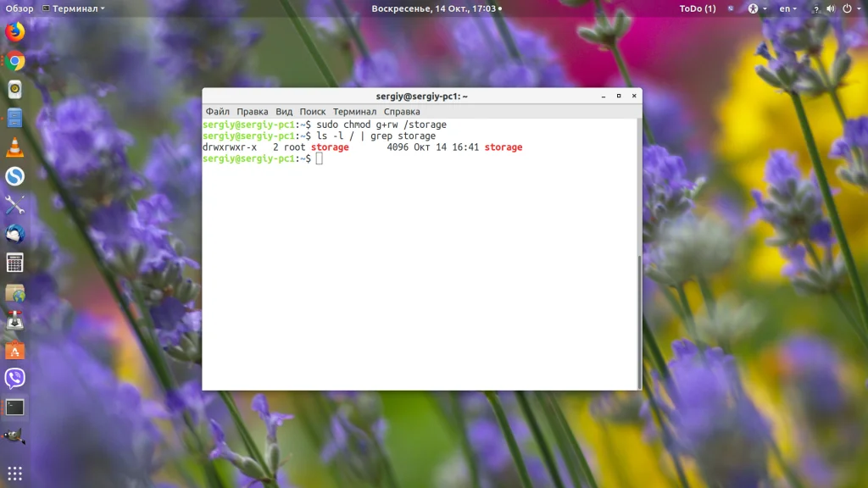Open the Viber tray indicator in top bar

[731, 8]
